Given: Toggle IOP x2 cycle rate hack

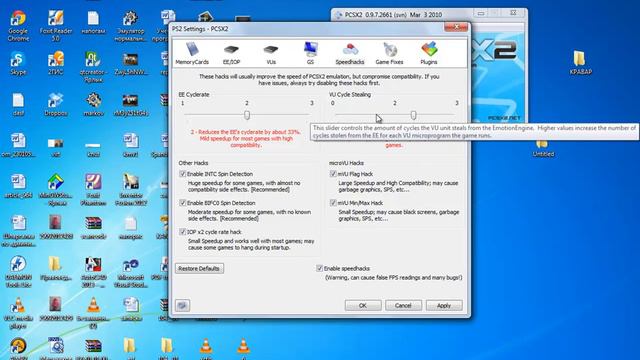Looking at the screenshot, I should 182,232.
